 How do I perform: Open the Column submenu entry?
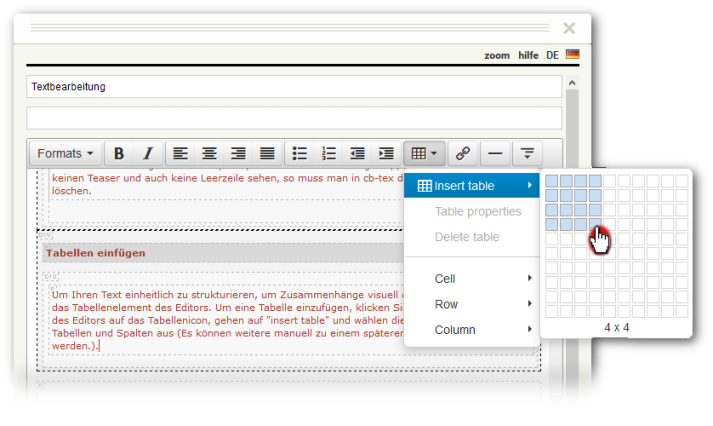tap(471, 330)
